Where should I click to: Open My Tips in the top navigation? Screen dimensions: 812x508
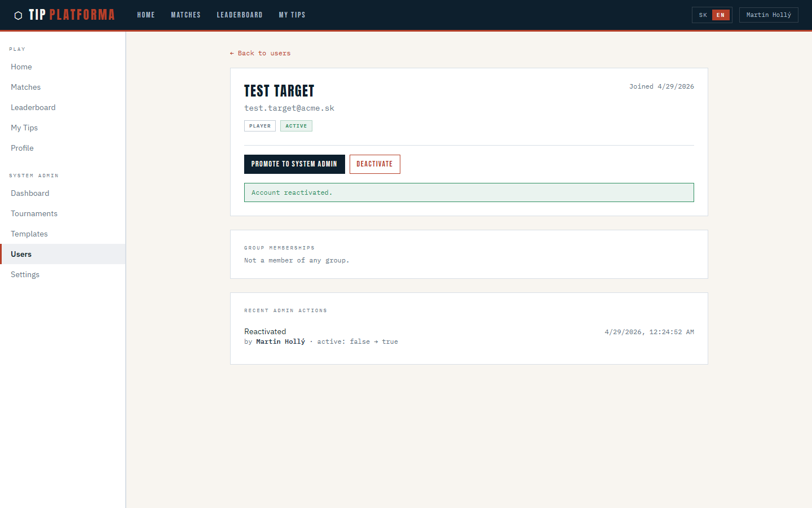click(x=292, y=15)
